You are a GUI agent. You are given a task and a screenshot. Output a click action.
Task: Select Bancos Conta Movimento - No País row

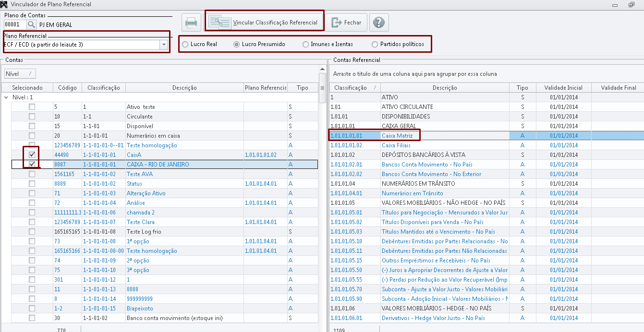(486, 165)
